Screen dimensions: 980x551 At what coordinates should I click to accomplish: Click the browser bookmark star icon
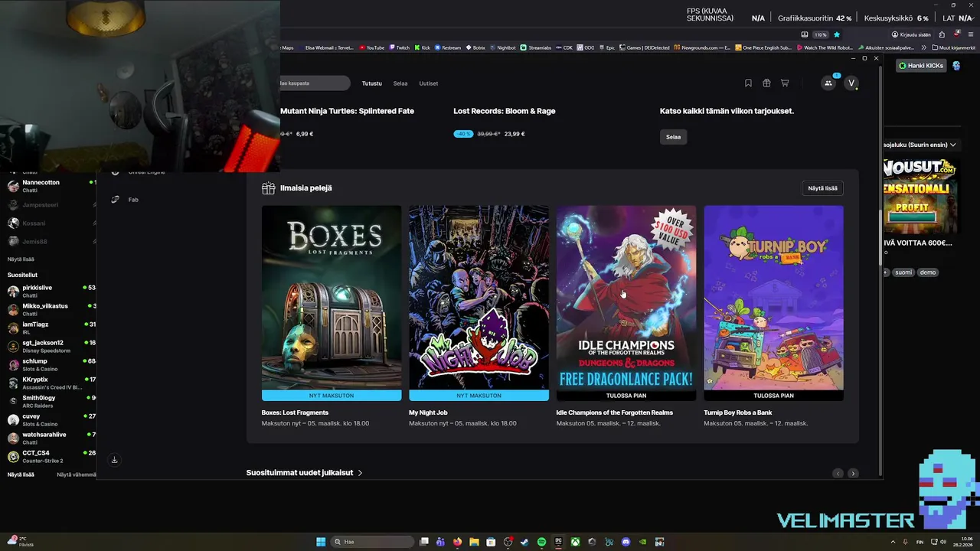coord(837,34)
